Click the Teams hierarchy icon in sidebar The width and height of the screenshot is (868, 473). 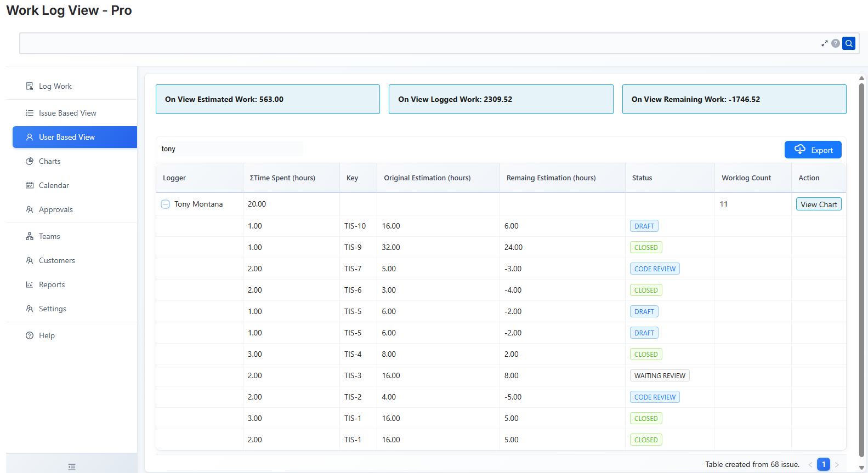(30, 236)
